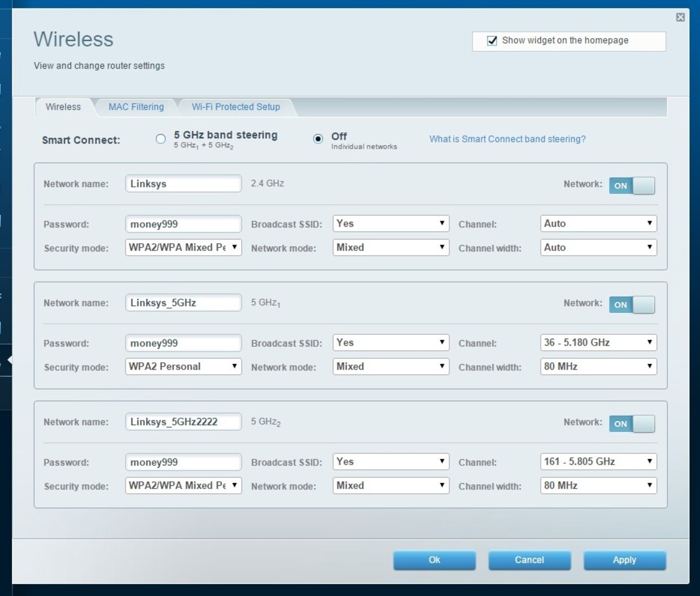
Task: Open Linksys_5GHz2222 Broadcast SSID dropdown
Action: coord(391,461)
